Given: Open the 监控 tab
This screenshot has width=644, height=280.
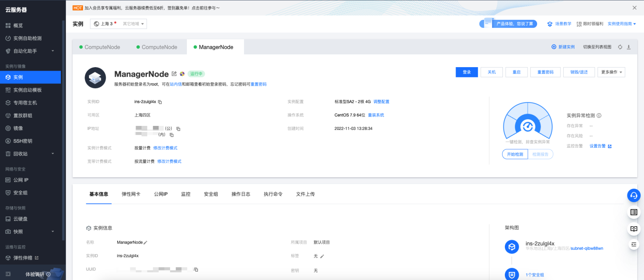Looking at the screenshot, I should coord(186,194).
